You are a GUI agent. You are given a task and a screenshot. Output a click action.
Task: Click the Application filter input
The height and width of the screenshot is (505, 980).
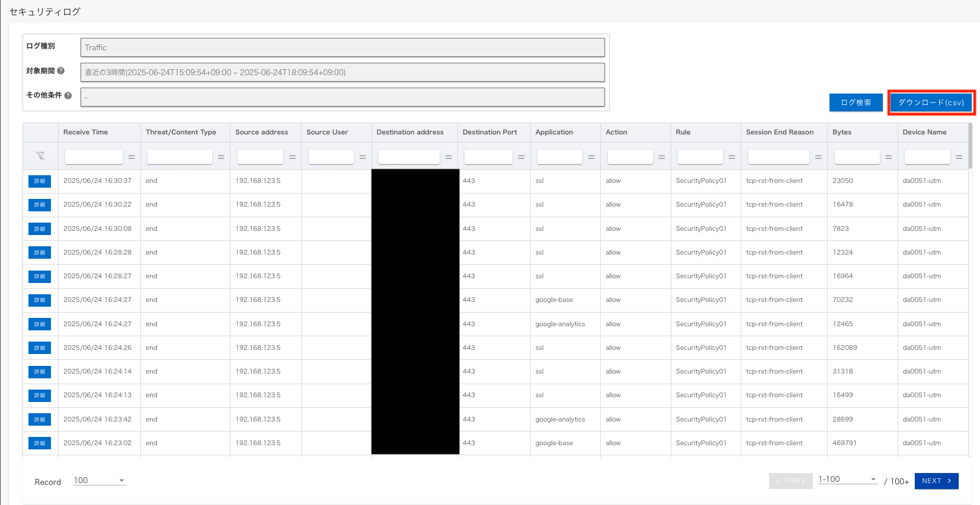559,157
